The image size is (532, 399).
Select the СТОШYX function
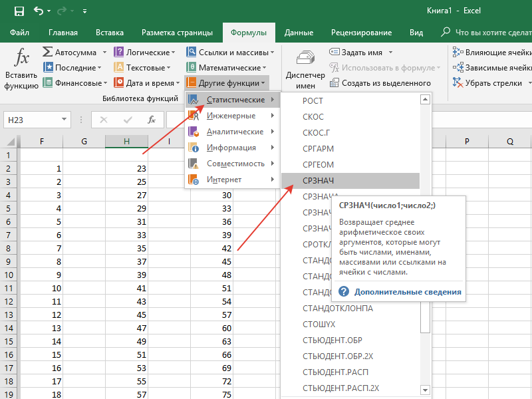click(350, 325)
